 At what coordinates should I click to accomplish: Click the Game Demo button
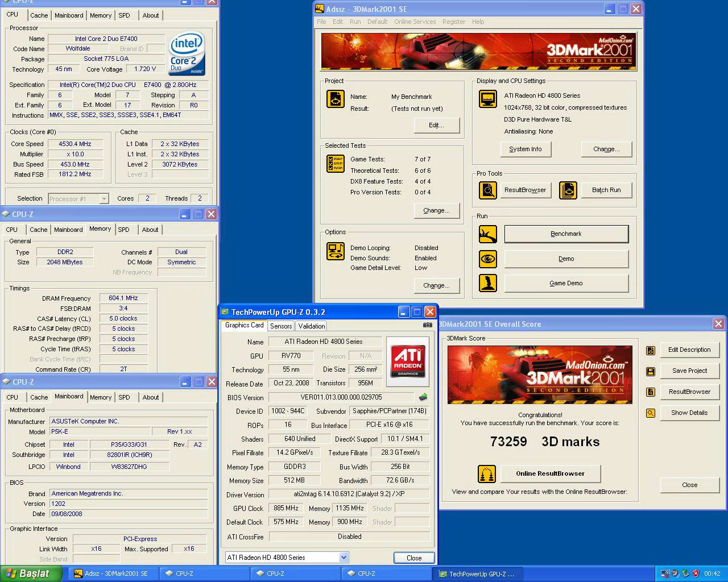pos(566,283)
